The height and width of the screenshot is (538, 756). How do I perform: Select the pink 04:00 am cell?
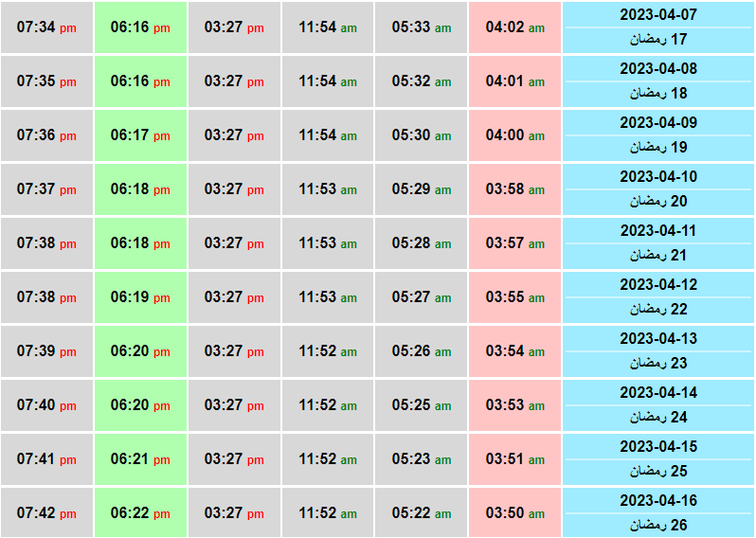tap(514, 135)
